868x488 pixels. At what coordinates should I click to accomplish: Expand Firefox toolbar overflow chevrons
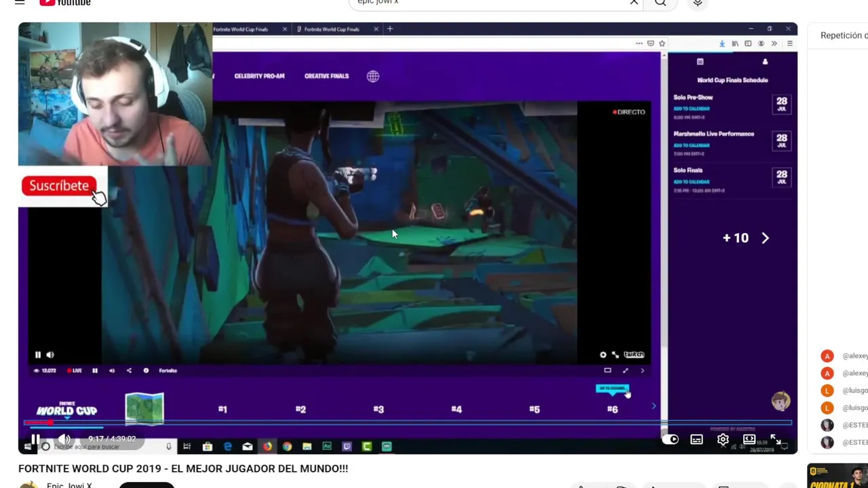[x=774, y=43]
